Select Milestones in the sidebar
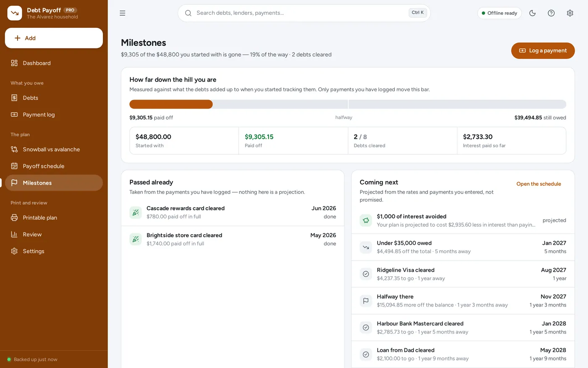588x368 pixels. [x=54, y=183]
